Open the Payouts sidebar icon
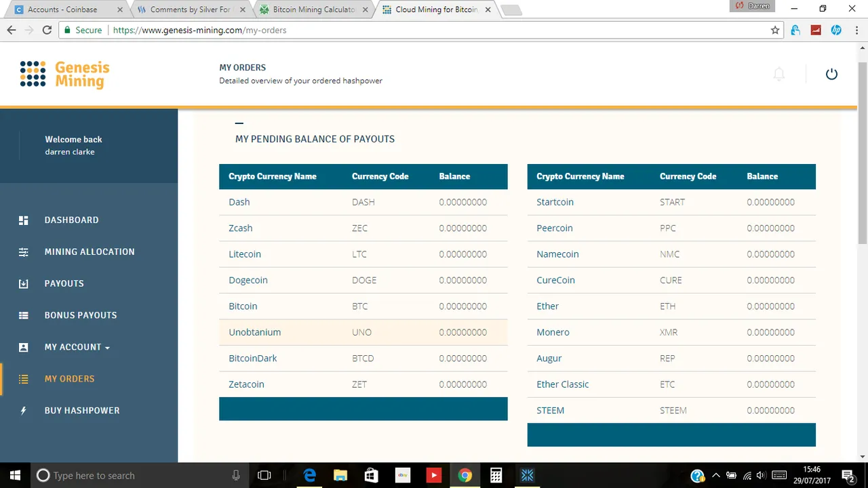The width and height of the screenshot is (868, 488). point(23,284)
